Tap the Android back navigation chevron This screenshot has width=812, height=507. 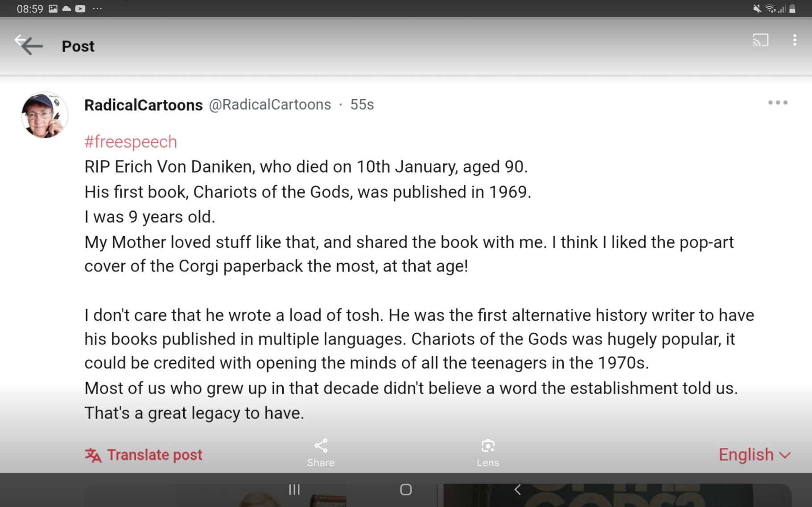click(x=517, y=490)
